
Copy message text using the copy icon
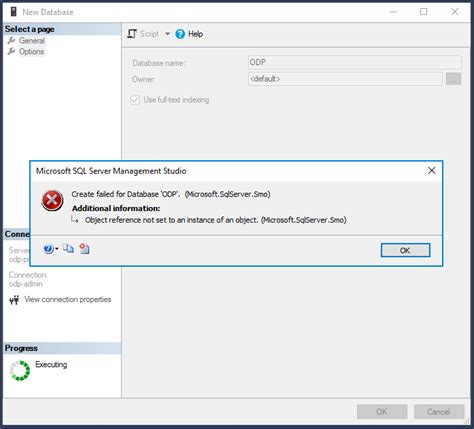[69, 249]
